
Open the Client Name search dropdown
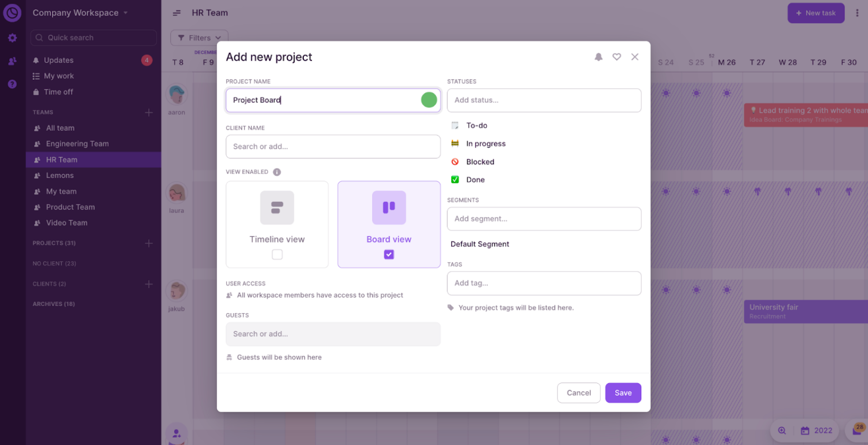pos(333,146)
